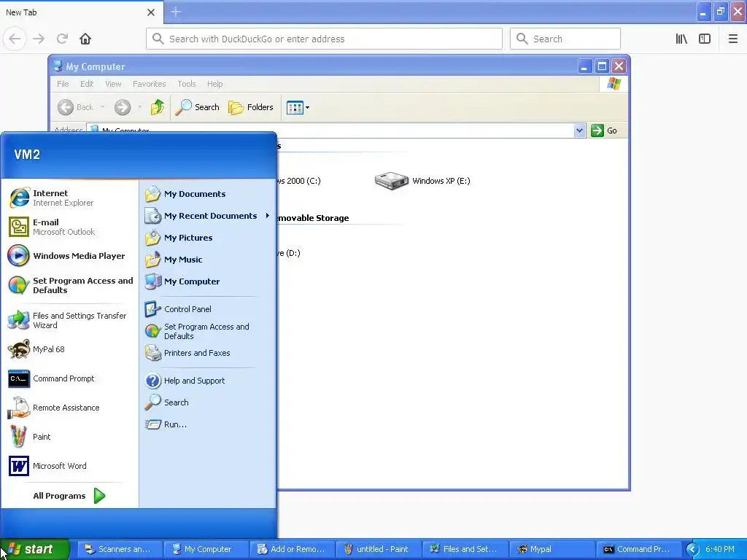Click the Start button
The height and width of the screenshot is (560, 747).
34,549
